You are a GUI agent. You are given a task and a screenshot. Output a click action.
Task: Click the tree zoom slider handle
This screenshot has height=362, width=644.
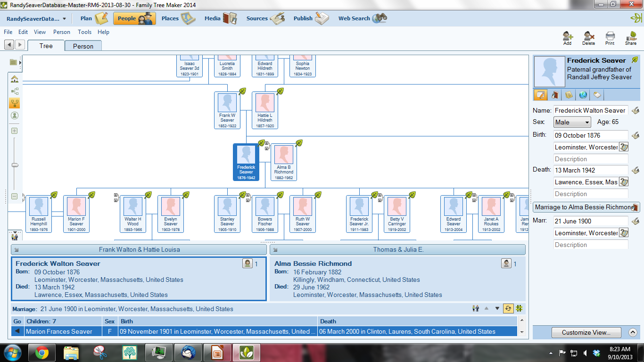(15, 165)
